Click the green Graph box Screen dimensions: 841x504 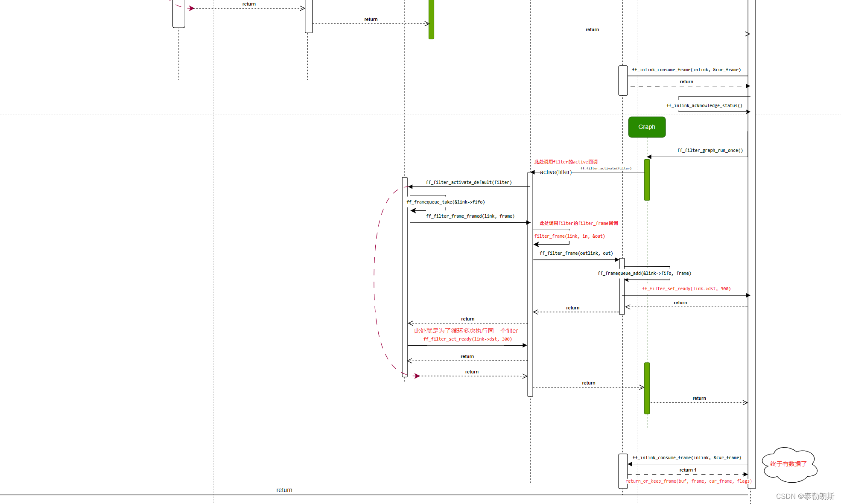coord(646,127)
